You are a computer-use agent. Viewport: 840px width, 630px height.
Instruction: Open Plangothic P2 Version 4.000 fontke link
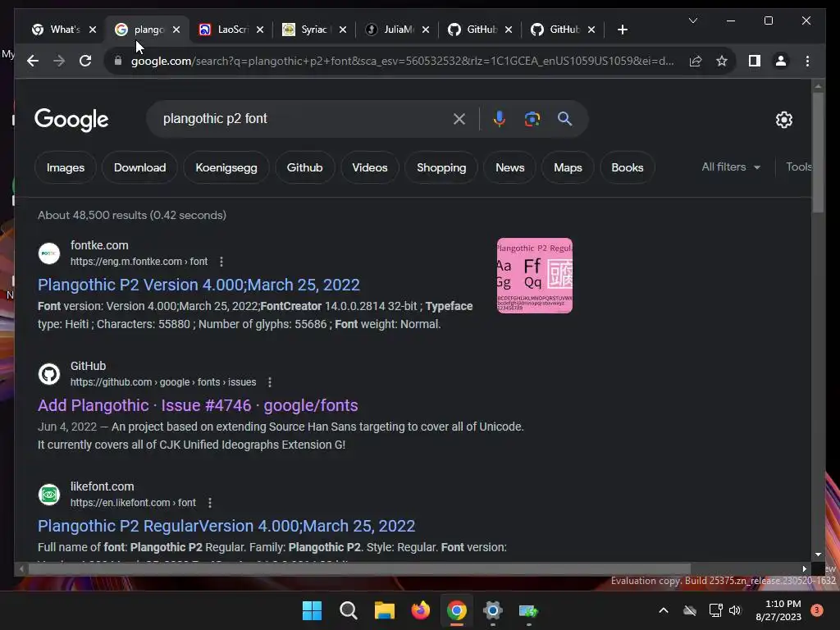(199, 285)
